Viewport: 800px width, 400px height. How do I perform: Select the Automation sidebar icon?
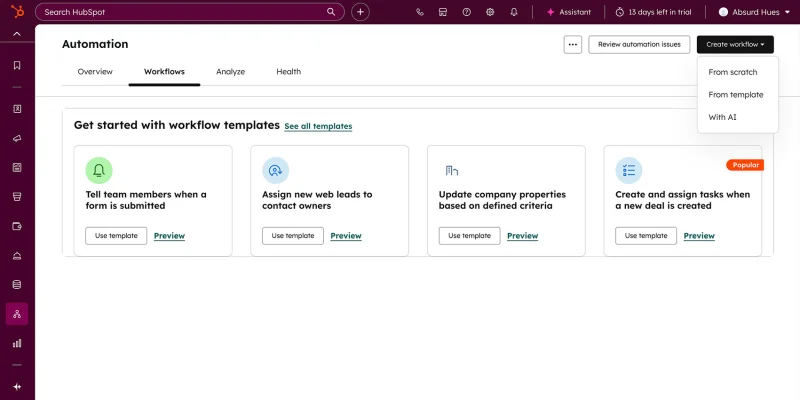pos(17,314)
